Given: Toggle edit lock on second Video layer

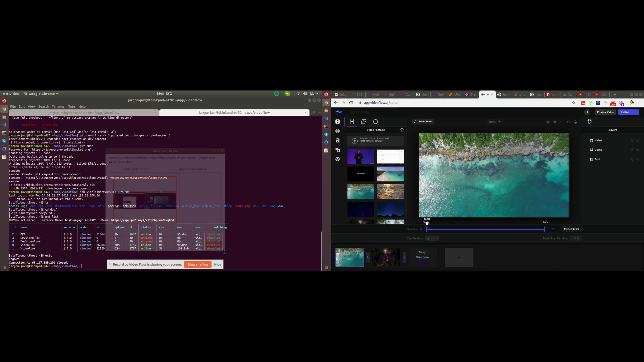Looking at the screenshot, I should (x=632, y=150).
